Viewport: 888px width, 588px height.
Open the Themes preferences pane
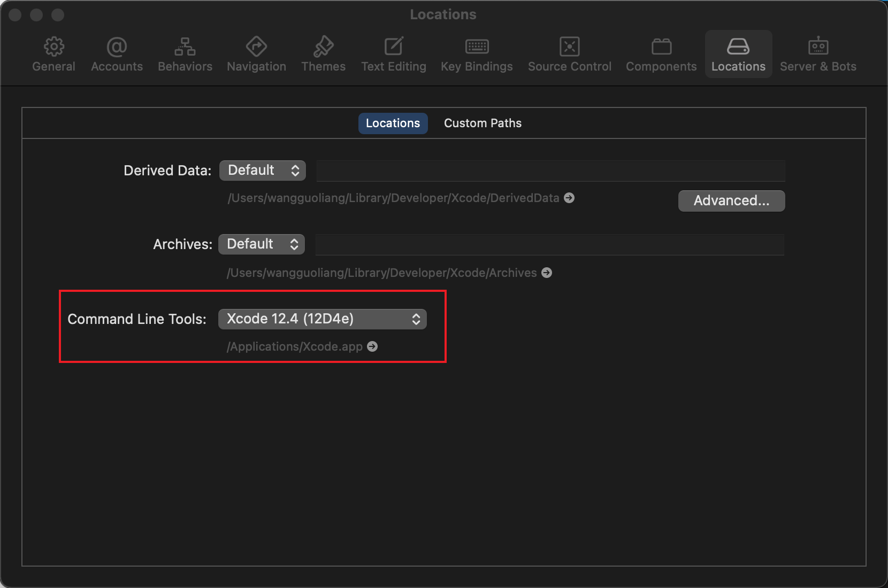click(x=323, y=53)
